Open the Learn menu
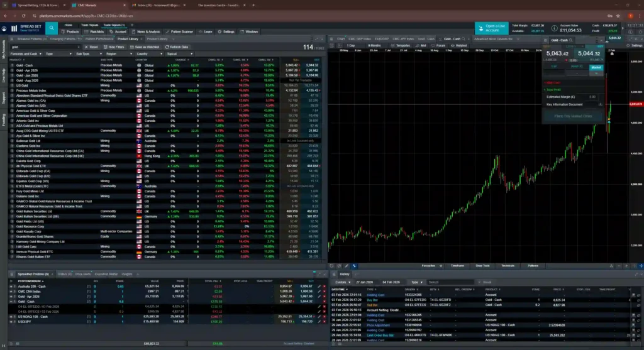 point(206,31)
